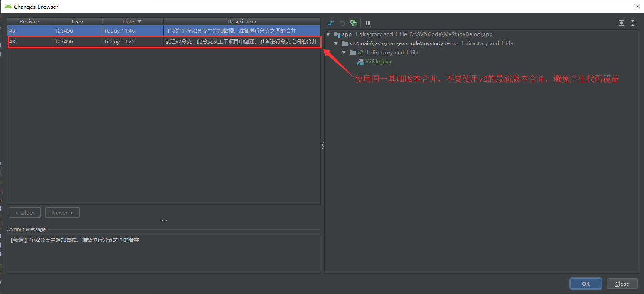Click the User column header
Image resolution: width=644 pixels, height=294 pixels.
pyautogui.click(x=77, y=21)
